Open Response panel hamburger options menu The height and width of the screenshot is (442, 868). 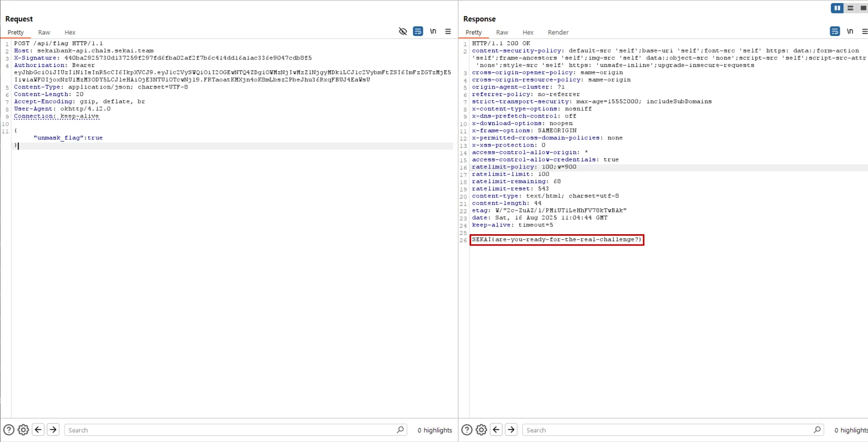(x=865, y=31)
